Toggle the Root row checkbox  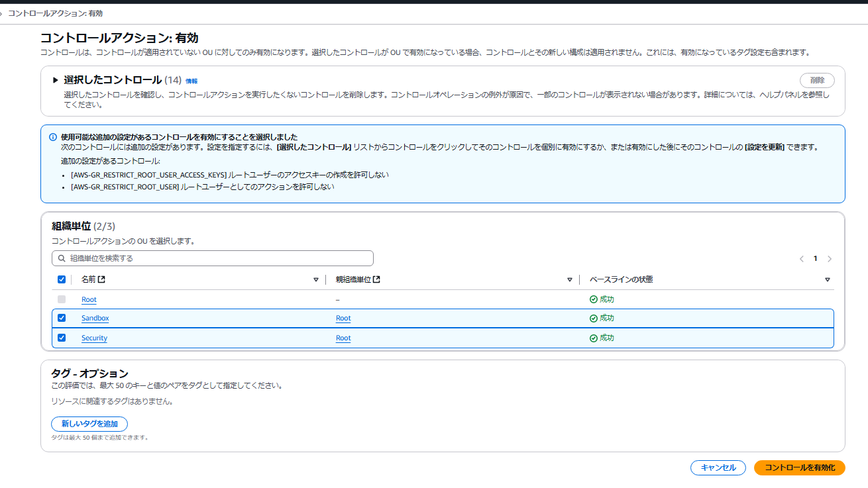tap(62, 299)
